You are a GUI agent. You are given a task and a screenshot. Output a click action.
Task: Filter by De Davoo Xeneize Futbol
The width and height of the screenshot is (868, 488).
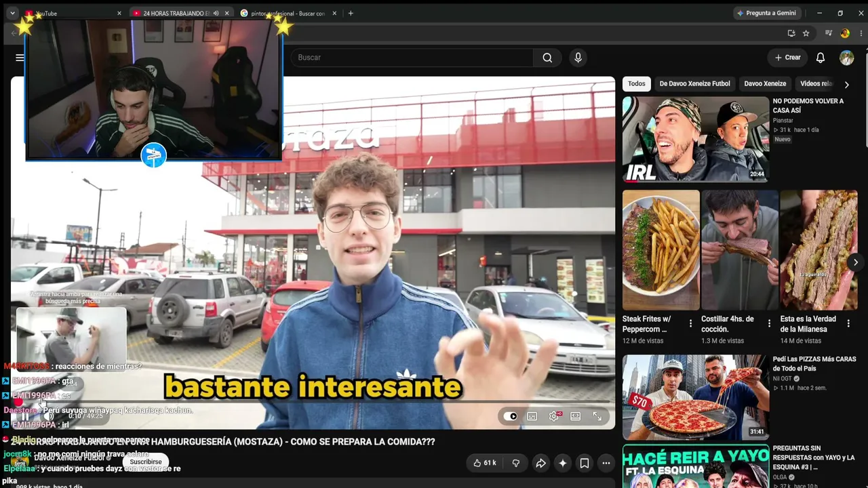pyautogui.click(x=695, y=84)
